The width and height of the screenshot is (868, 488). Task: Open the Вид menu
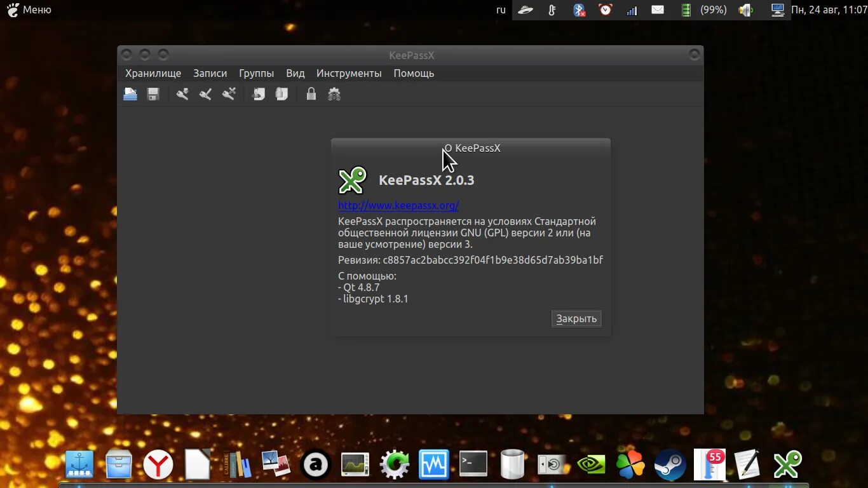[295, 73]
